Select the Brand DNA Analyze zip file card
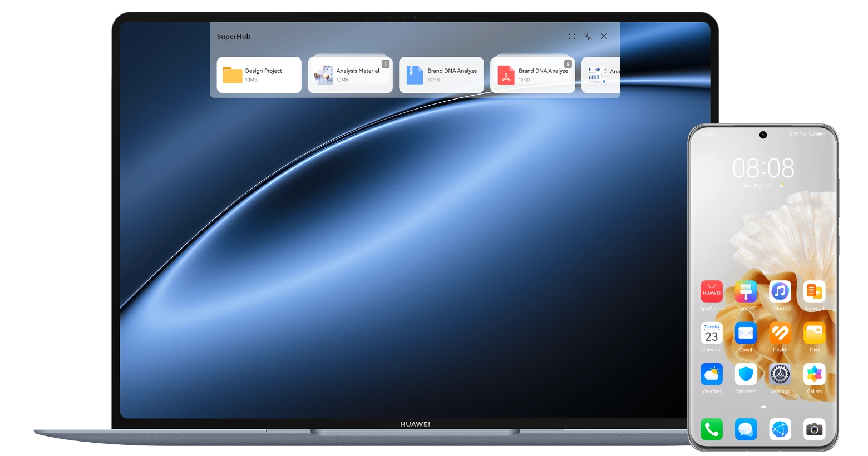This screenshot has width=868, height=456. [441, 75]
